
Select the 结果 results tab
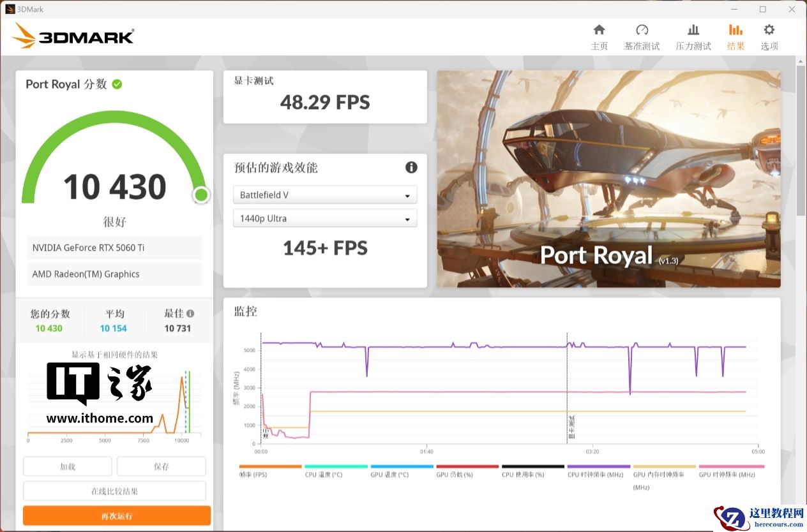735,38
